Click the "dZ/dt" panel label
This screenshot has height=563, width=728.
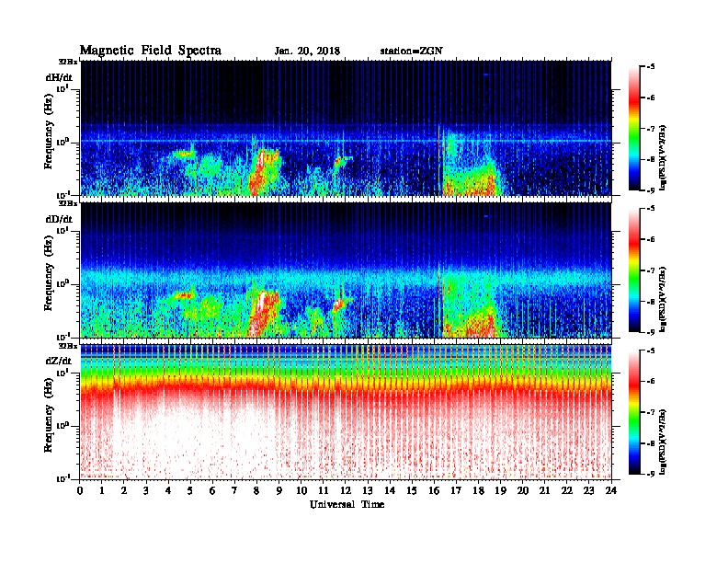click(x=59, y=361)
